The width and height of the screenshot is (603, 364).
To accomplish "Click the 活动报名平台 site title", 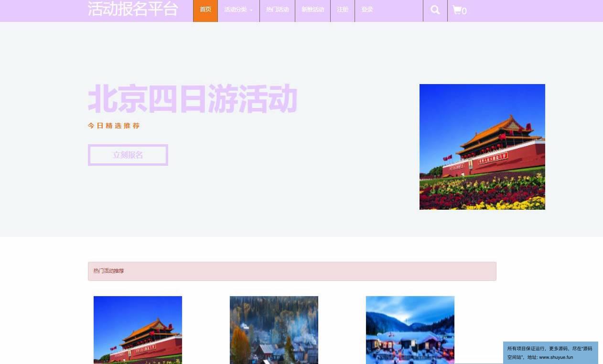I will tap(133, 9).
